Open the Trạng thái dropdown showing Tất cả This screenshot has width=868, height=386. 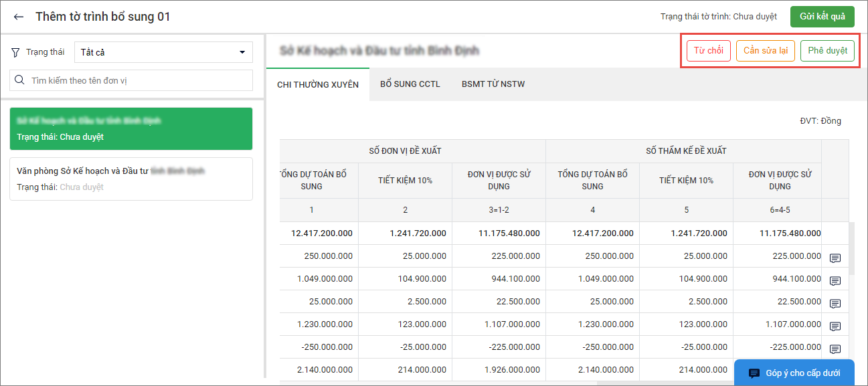[x=163, y=52]
